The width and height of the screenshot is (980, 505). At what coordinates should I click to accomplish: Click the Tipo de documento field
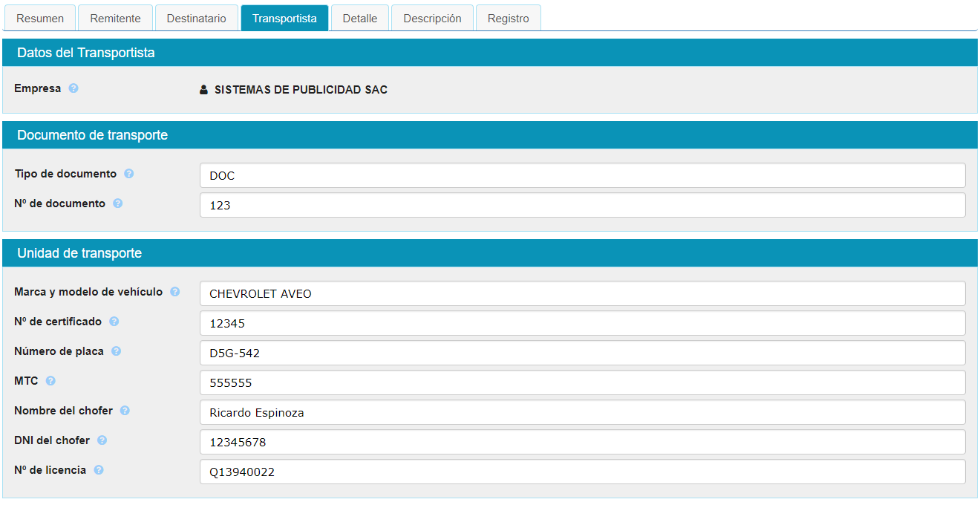click(582, 175)
